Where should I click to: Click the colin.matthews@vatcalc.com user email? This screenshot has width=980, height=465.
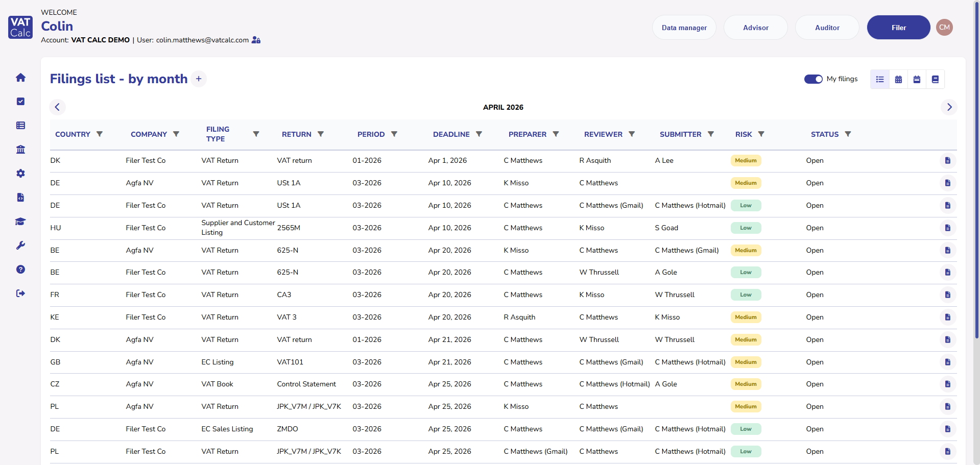(x=202, y=40)
